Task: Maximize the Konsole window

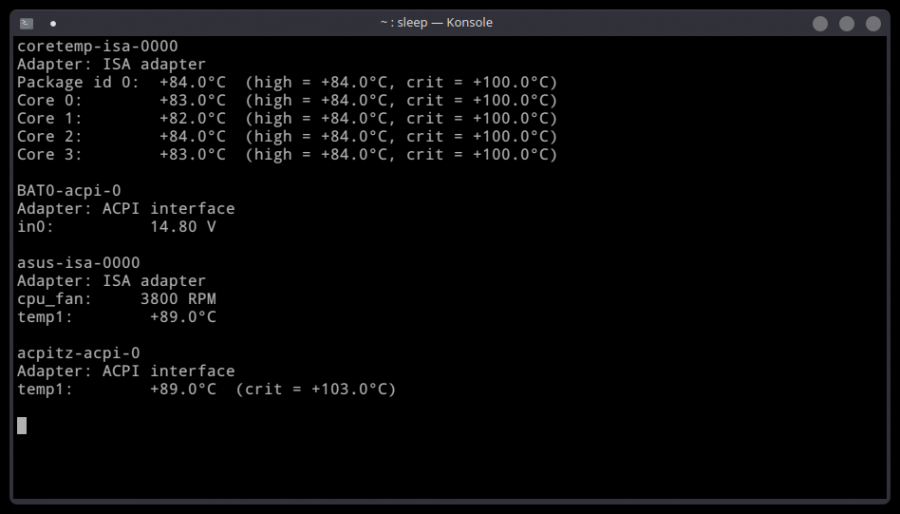Action: tap(847, 23)
